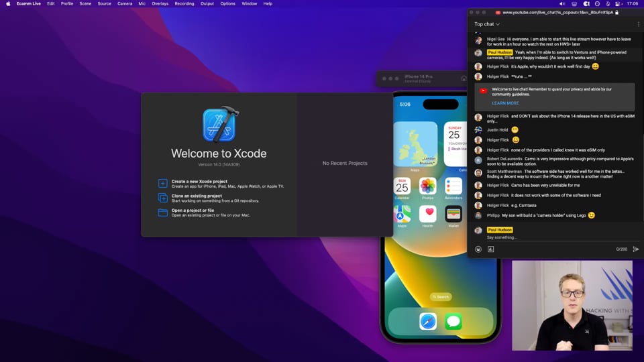The height and width of the screenshot is (362, 644).
Task: Click the volume icon in menu bar
Action: point(562,4)
